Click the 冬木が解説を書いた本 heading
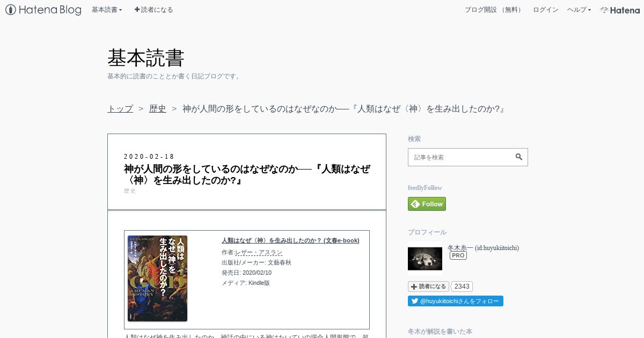This screenshot has height=338, width=644. click(440, 332)
